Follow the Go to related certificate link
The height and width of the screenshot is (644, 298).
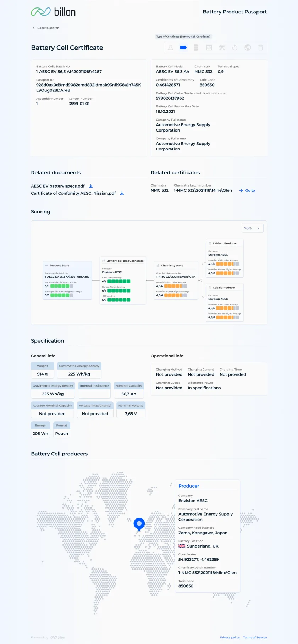pos(250,190)
